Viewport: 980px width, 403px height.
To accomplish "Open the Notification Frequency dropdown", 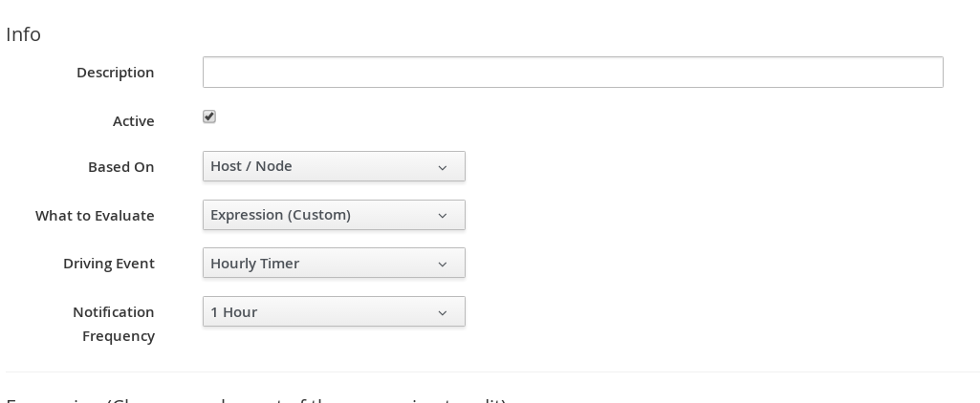I will click(334, 312).
